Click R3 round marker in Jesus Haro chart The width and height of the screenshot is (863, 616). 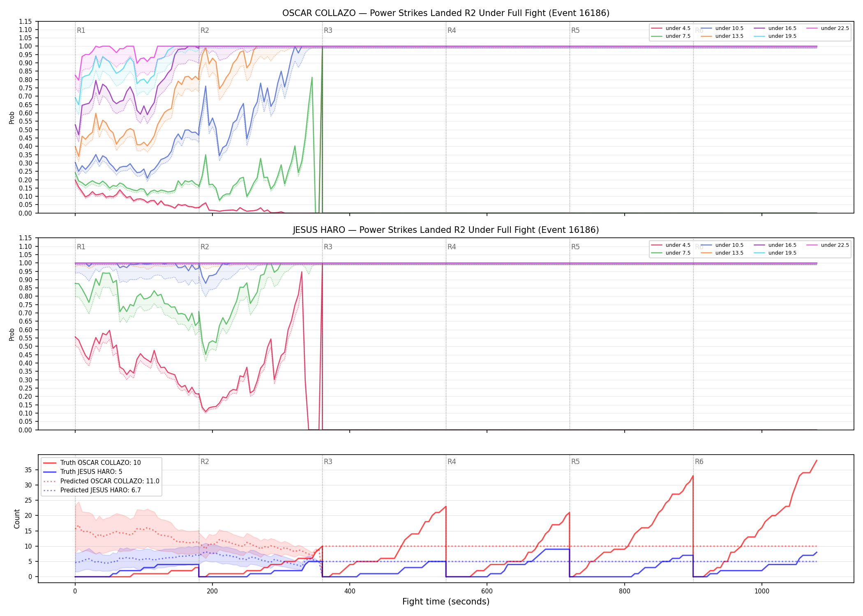click(x=328, y=247)
